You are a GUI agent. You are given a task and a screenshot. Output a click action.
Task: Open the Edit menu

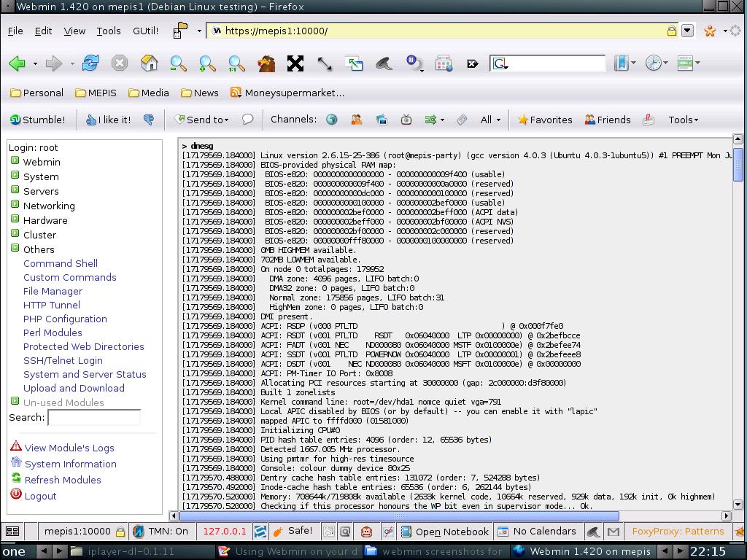(43, 31)
